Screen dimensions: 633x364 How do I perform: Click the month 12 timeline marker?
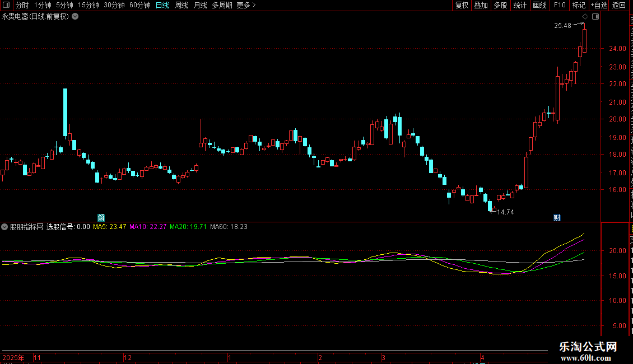[x=128, y=357]
